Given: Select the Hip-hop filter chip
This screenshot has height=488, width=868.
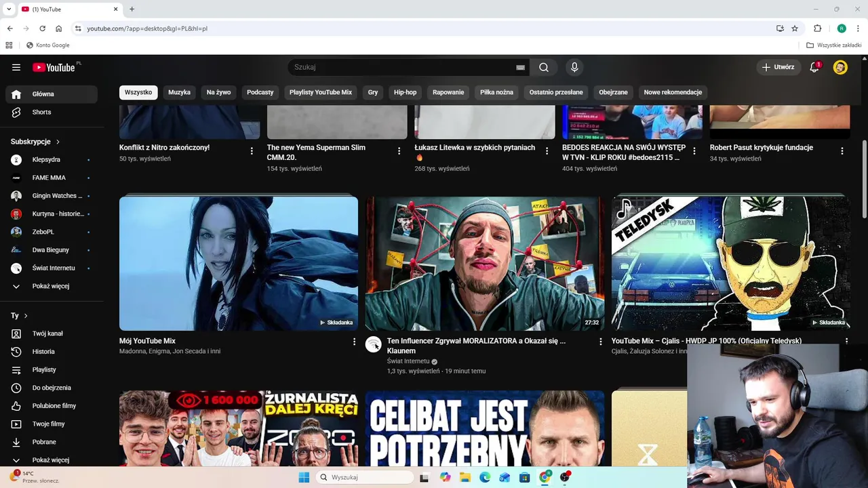Looking at the screenshot, I should tap(406, 92).
